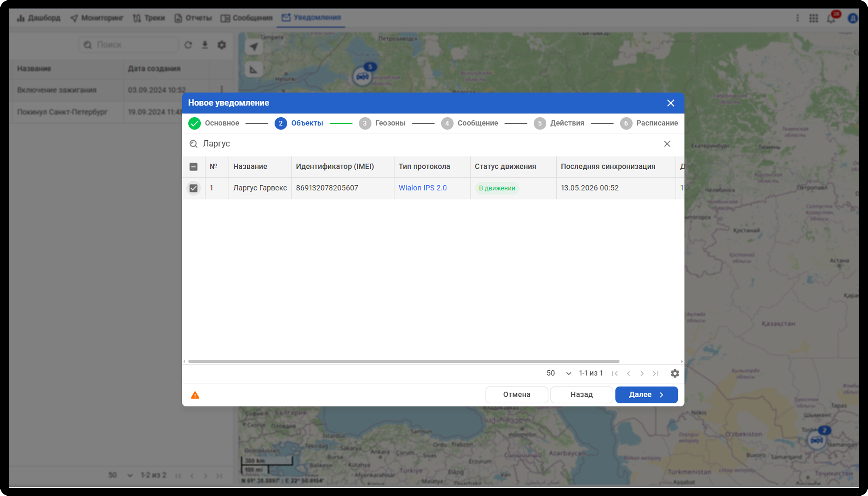Go to previous page in dialog pagination
868x496 pixels.
(x=628, y=373)
